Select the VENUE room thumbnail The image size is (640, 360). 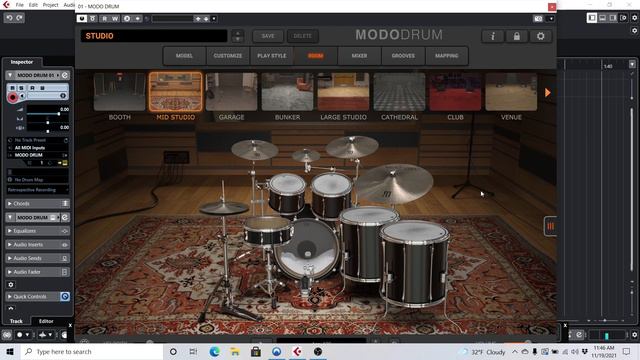(511, 92)
